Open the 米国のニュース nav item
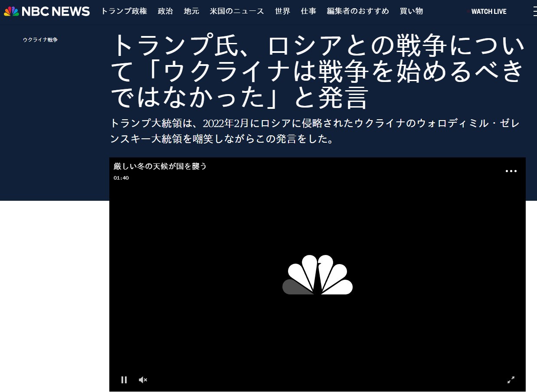537x392 pixels. pos(237,11)
